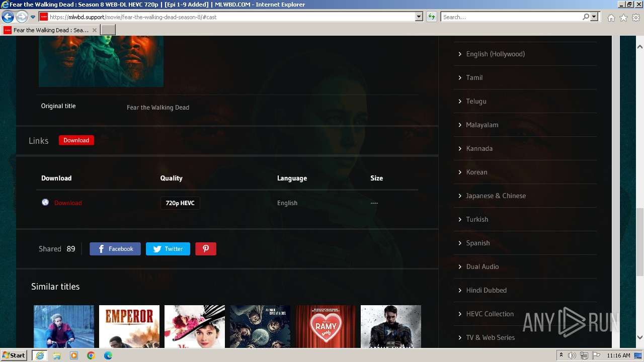Image resolution: width=644 pixels, height=362 pixels.
Task: Open File Explorer from taskbar
Action: 57,355
